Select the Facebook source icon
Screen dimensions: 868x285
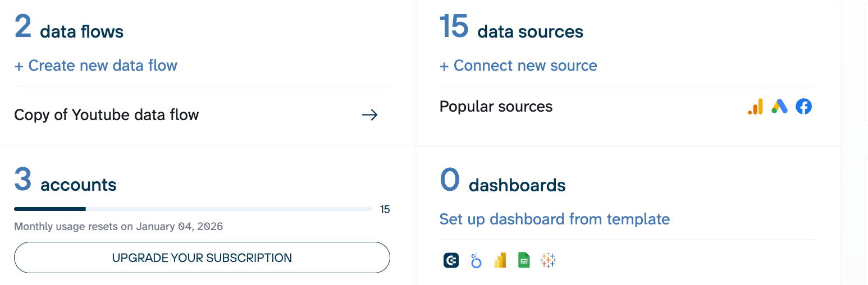click(x=803, y=107)
